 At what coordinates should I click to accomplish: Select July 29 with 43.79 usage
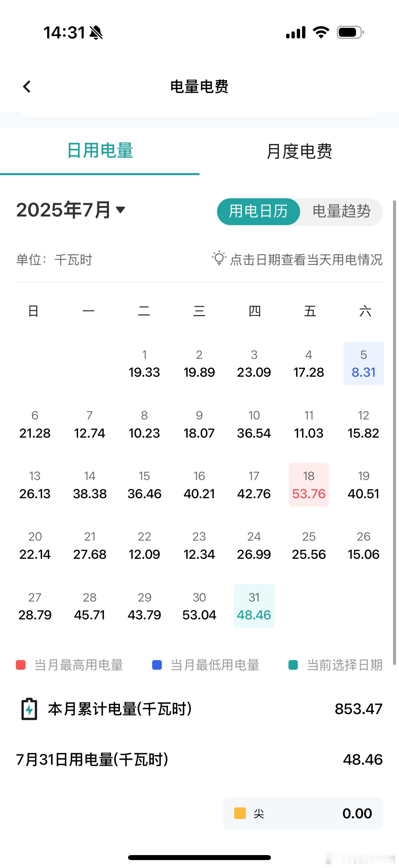(x=145, y=606)
